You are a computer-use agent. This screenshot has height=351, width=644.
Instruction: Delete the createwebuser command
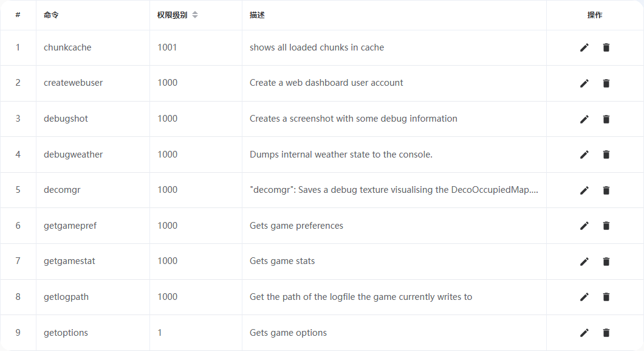(x=606, y=83)
